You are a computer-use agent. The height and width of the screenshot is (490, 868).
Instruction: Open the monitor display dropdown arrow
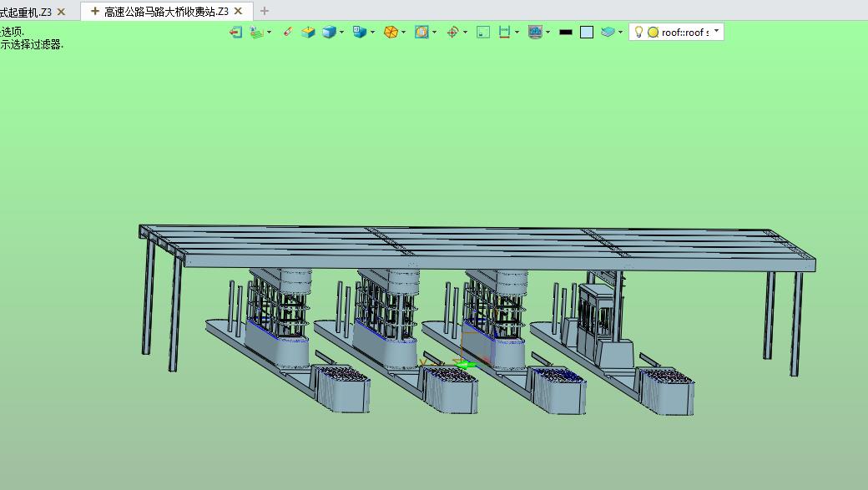click(x=548, y=32)
